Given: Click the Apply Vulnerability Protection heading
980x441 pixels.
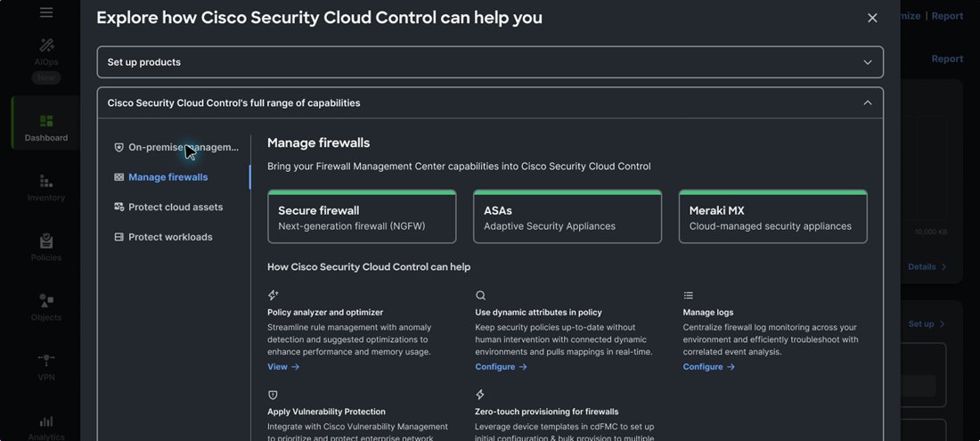Looking at the screenshot, I should tap(326, 412).
